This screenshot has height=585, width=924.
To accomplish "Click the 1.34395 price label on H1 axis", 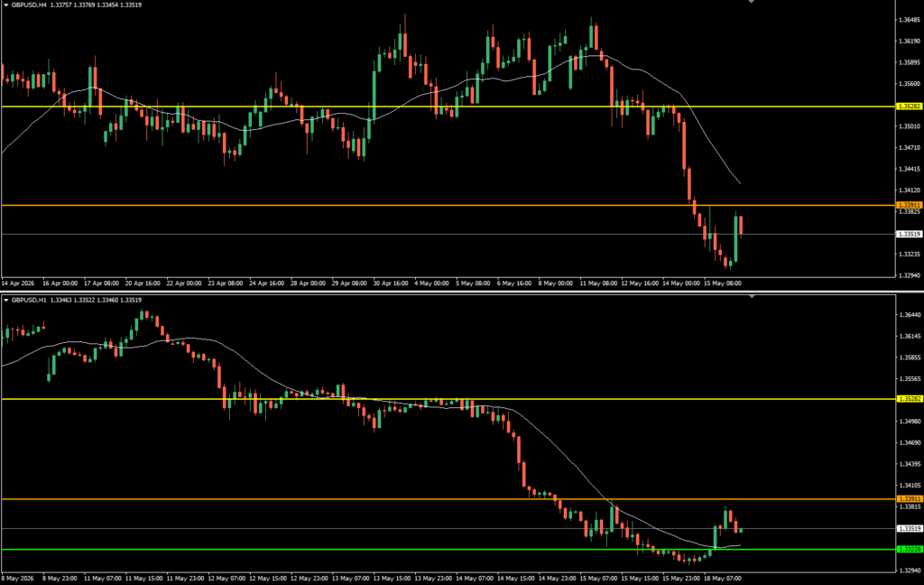I will 910,464.
